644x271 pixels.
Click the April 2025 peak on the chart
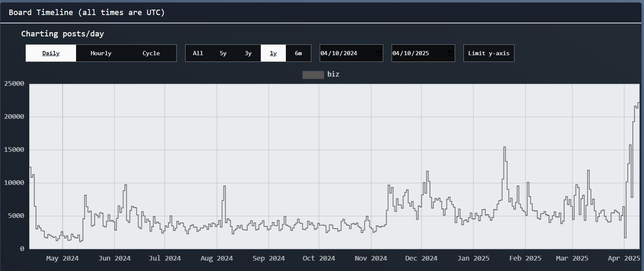click(638, 103)
